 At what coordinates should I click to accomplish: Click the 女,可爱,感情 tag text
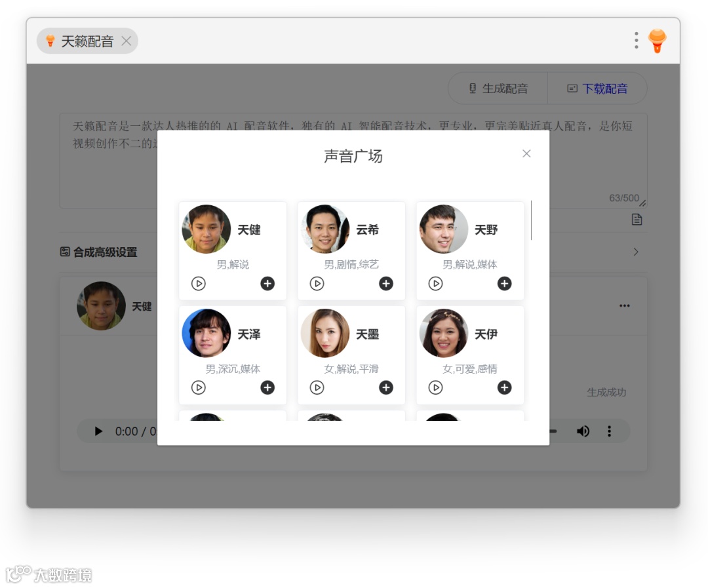tap(470, 369)
